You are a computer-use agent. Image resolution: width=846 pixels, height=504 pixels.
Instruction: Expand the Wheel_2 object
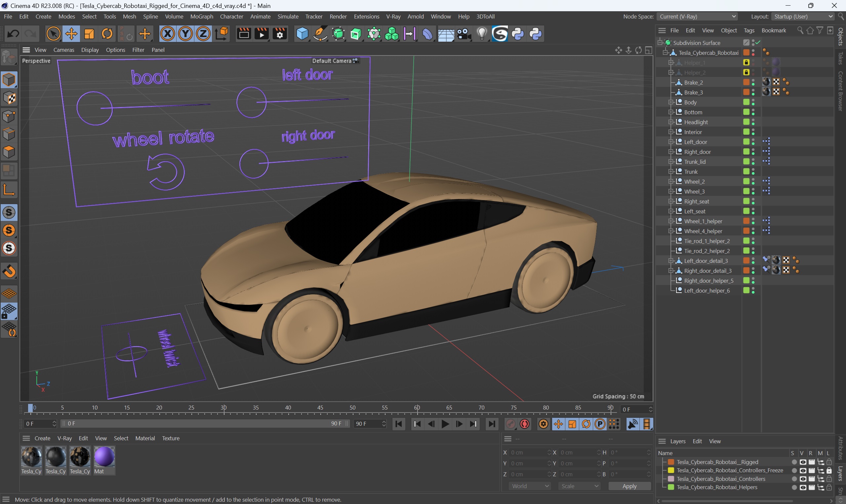670,182
